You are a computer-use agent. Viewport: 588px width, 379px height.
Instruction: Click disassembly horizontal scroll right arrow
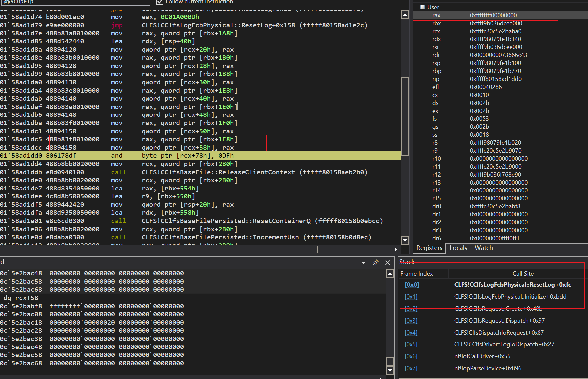coord(396,249)
